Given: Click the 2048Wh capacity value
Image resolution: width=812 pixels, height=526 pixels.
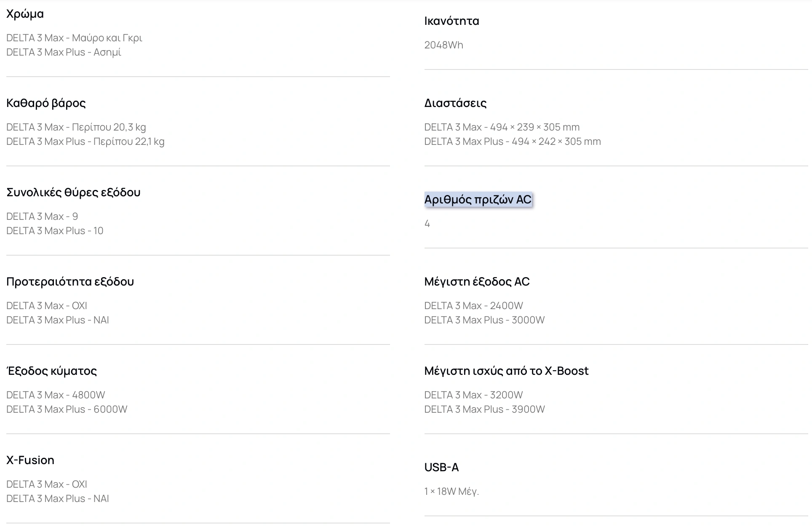Looking at the screenshot, I should [443, 45].
